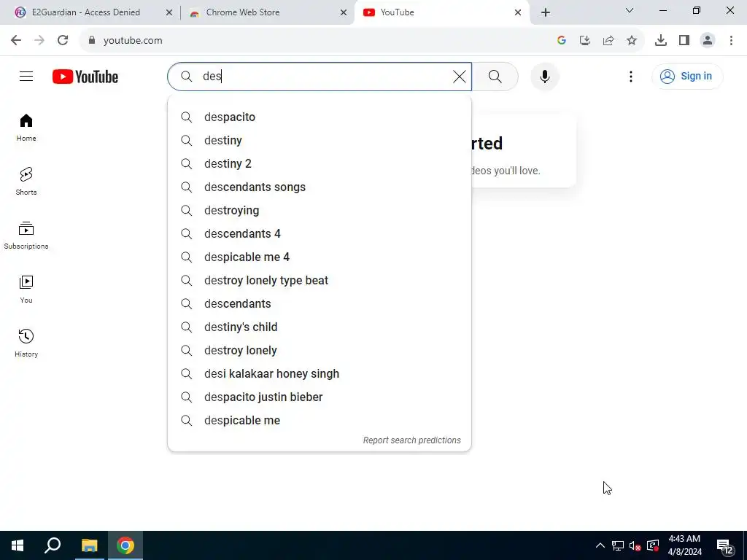The width and height of the screenshot is (747, 560).
Task: Open File Explorer from taskbar
Action: point(89,545)
